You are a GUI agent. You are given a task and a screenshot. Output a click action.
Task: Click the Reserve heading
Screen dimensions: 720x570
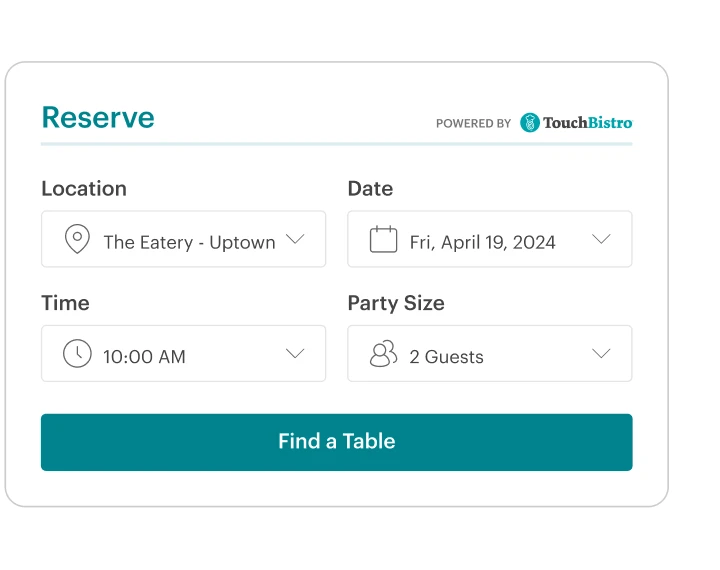tap(98, 118)
